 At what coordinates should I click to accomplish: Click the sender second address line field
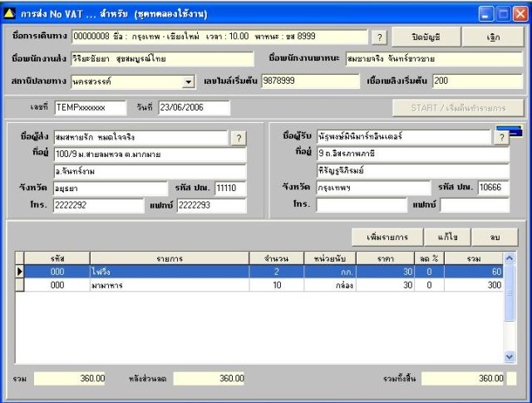150,172
